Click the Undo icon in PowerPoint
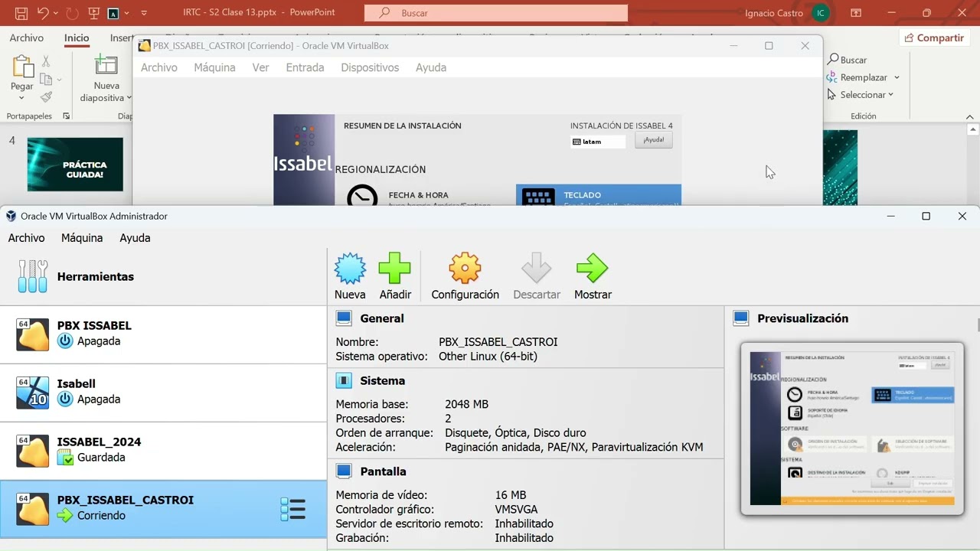 [x=44, y=13]
